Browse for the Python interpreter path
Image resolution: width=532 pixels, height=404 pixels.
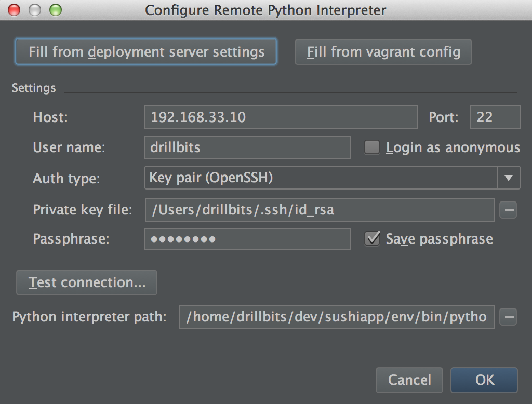tap(508, 317)
